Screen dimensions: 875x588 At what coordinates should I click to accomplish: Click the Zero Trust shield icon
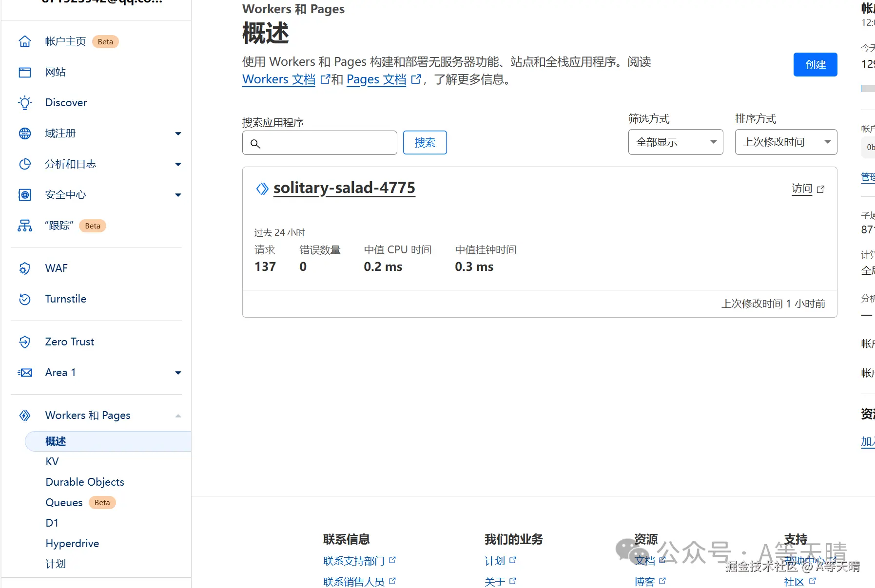[x=25, y=342]
